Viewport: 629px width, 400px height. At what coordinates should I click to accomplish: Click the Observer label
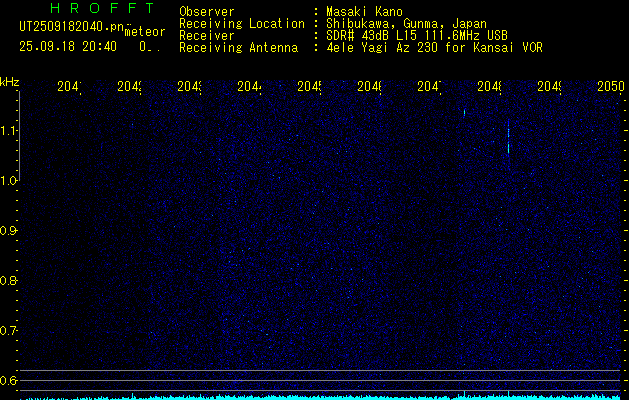click(207, 11)
